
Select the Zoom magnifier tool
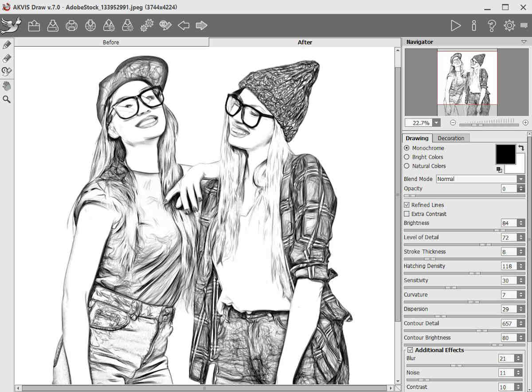coord(7,99)
